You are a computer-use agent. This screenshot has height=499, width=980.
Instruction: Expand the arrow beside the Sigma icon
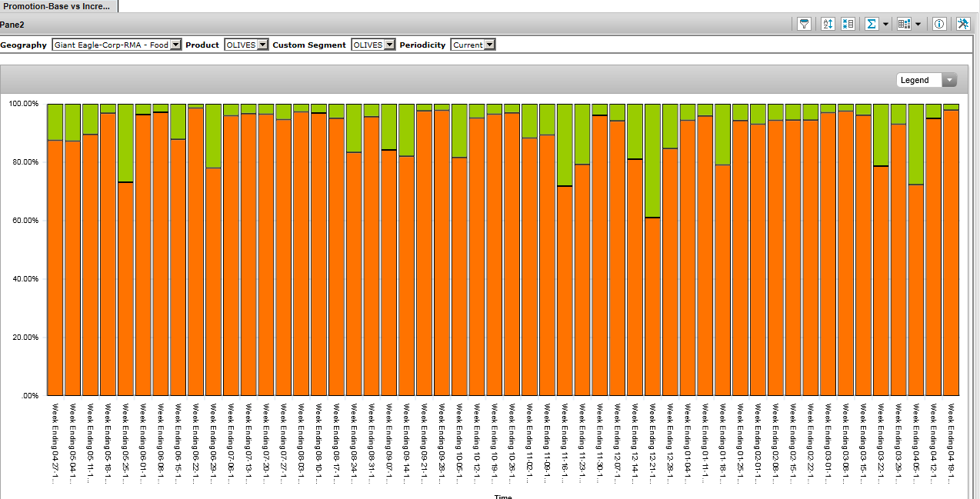point(885,25)
